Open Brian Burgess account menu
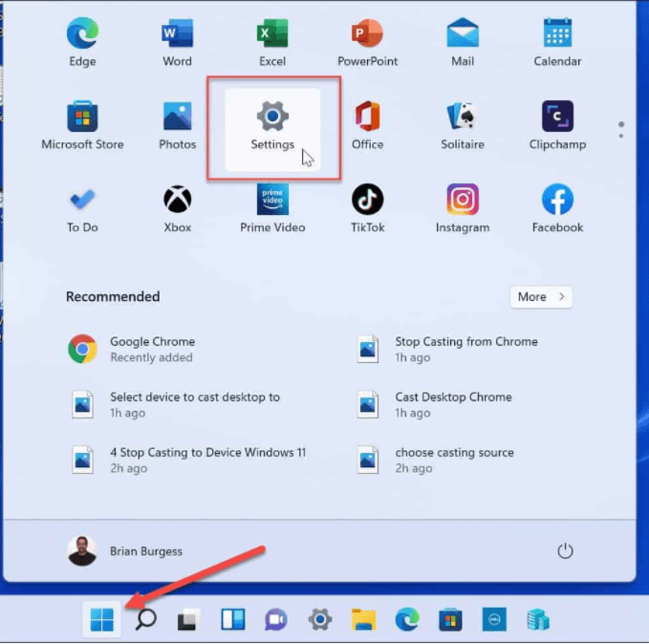 pyautogui.click(x=124, y=551)
